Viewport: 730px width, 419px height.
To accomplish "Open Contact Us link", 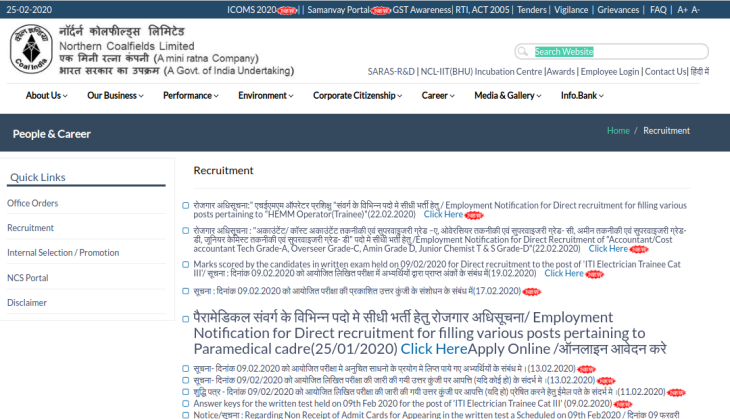I will pos(665,72).
